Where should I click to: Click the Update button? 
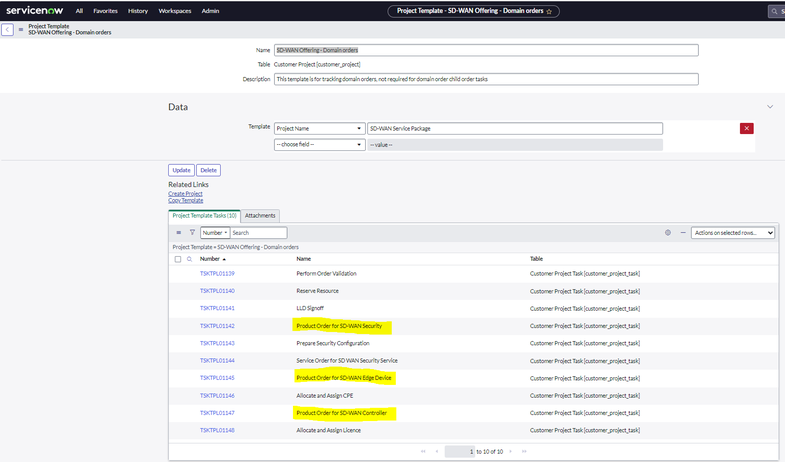[x=181, y=170]
